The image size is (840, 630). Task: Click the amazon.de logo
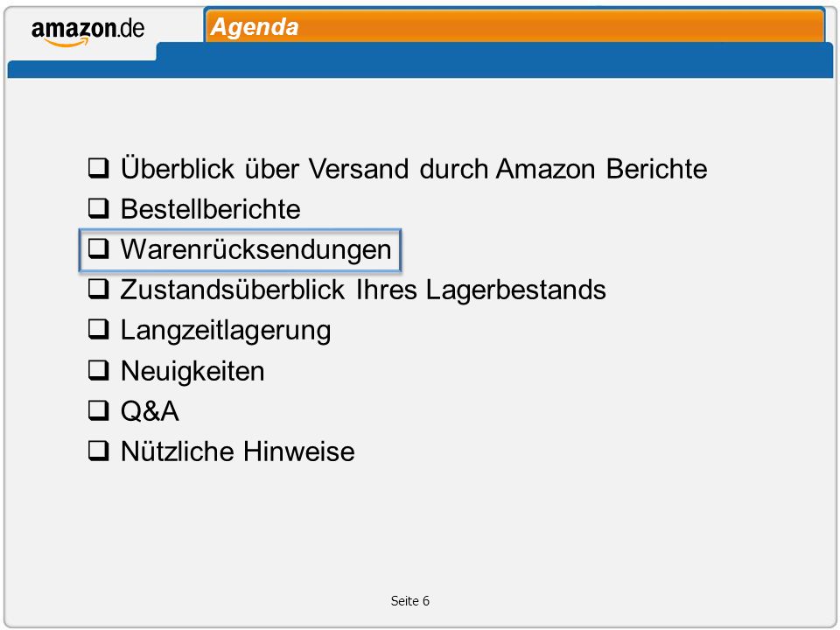coord(87,32)
